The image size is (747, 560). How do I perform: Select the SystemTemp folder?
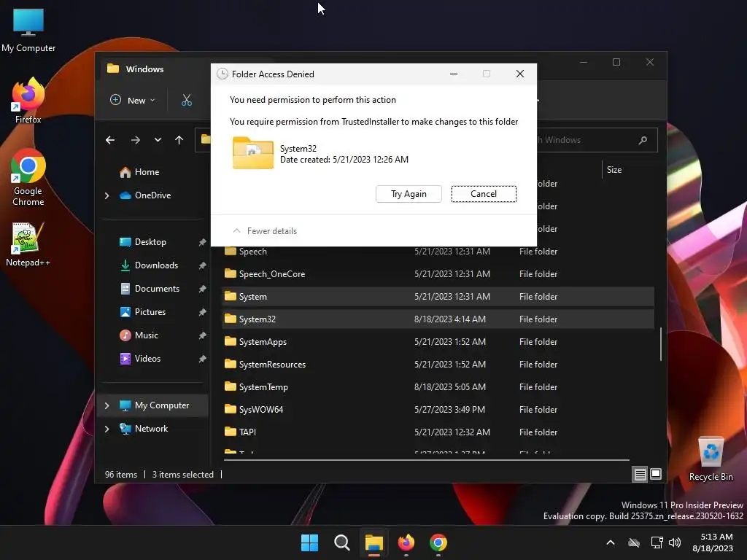(x=438, y=386)
